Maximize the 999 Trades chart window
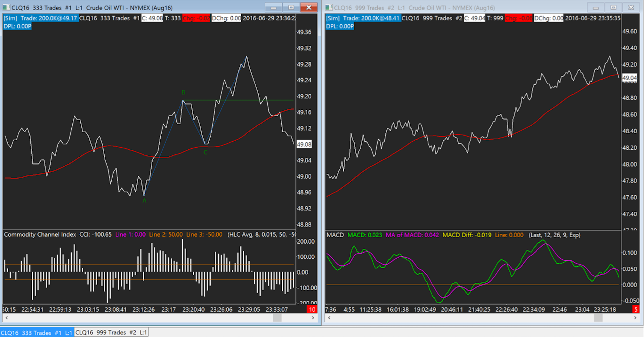This screenshot has height=337, width=644. point(613,7)
